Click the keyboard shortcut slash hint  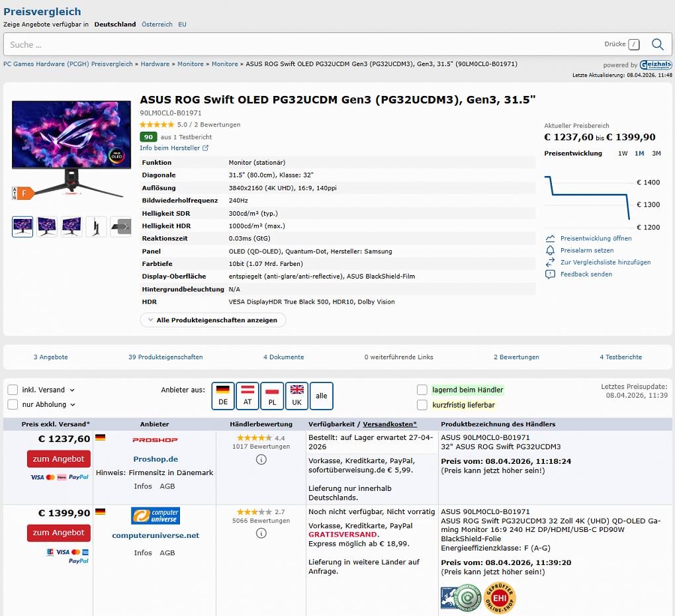[x=634, y=44]
